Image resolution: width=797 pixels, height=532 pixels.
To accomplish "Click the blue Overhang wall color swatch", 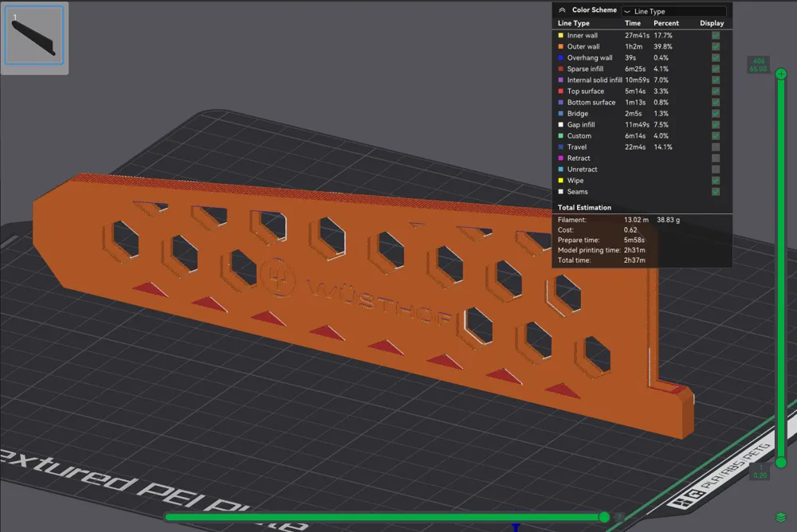I will point(561,58).
